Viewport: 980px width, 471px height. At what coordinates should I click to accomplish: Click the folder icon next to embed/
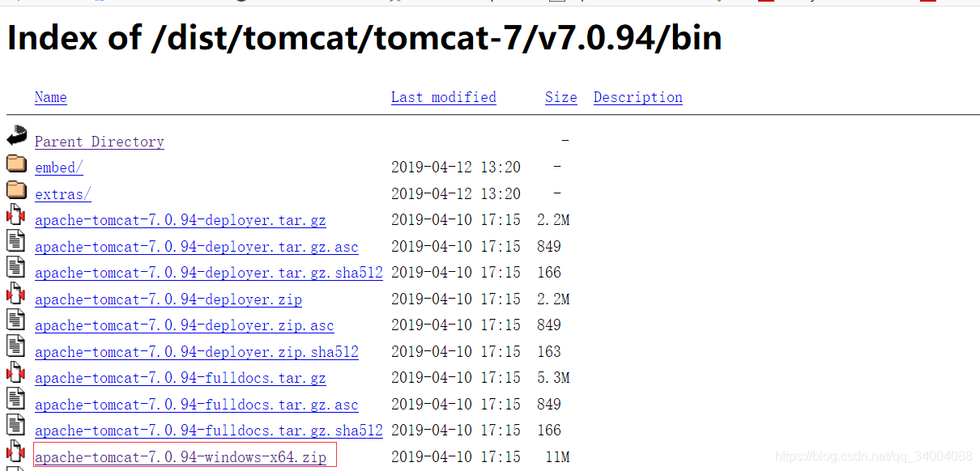[16, 163]
